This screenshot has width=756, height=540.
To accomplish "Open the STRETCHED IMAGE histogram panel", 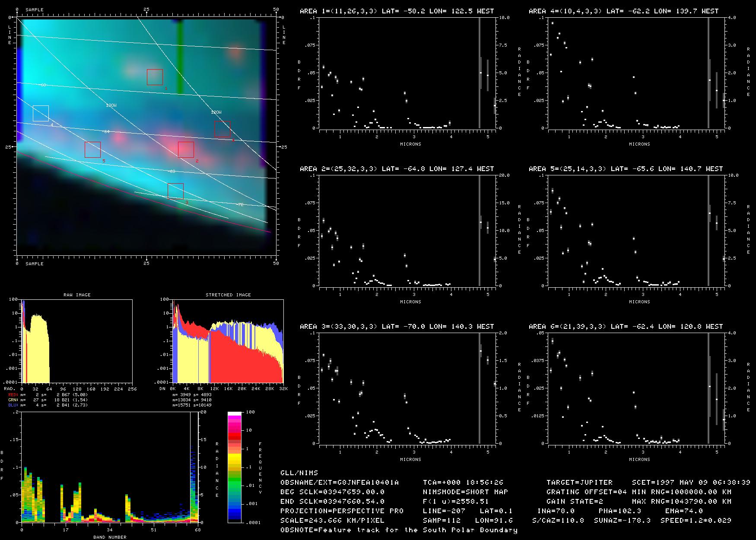I will (228, 341).
